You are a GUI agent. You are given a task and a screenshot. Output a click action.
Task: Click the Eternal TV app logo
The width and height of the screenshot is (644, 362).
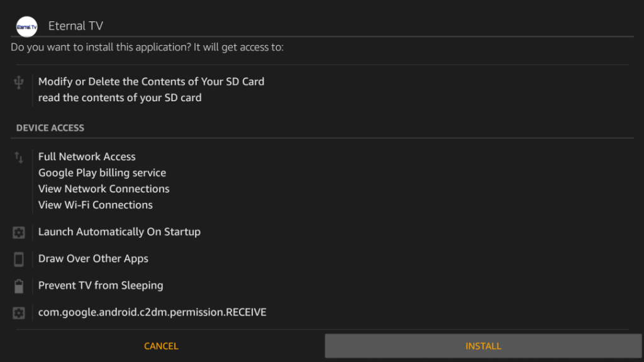click(26, 26)
